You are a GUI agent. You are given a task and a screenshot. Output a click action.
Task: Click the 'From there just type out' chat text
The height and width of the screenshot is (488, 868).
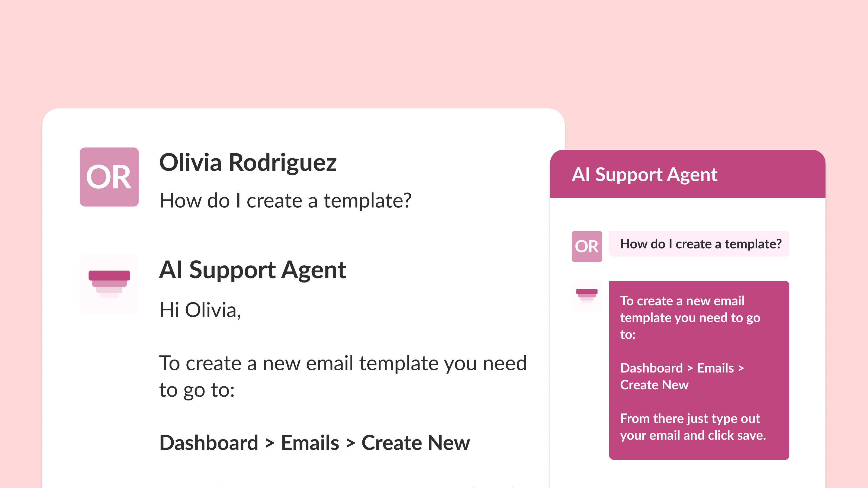click(x=690, y=419)
